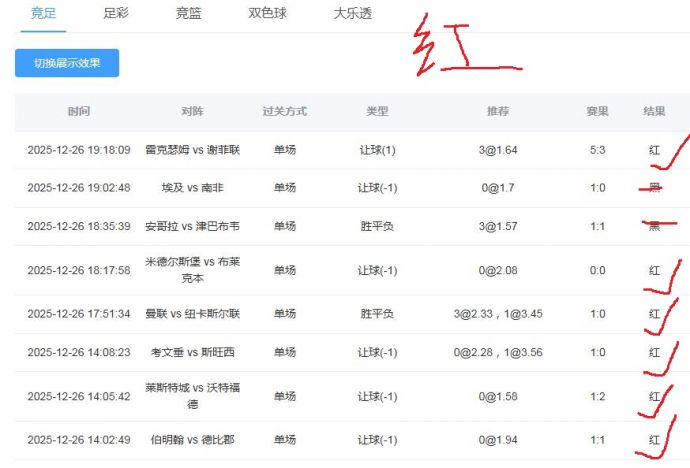The width and height of the screenshot is (690, 468).
Task: Click the 1:2 score for 莱斯特城 match
Action: pyautogui.click(x=597, y=396)
